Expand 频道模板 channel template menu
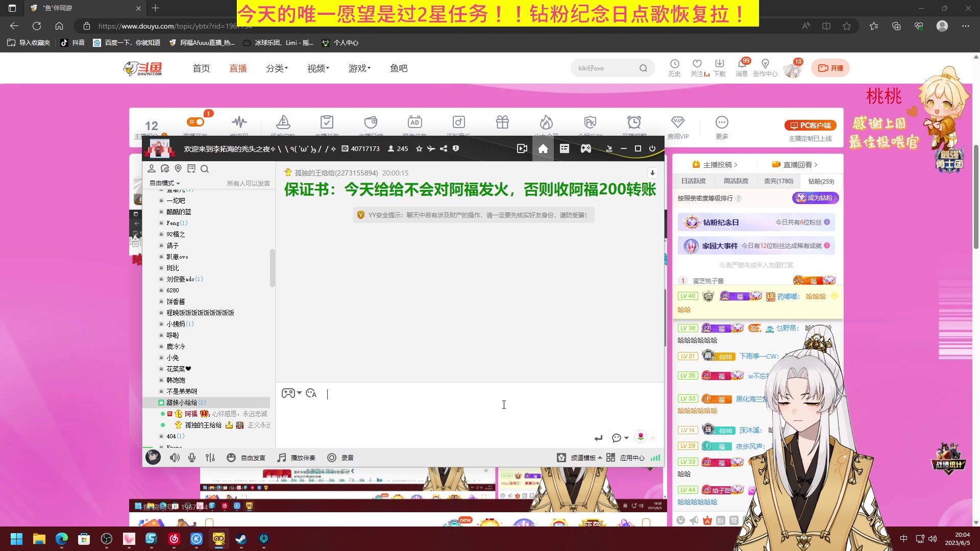 point(579,458)
